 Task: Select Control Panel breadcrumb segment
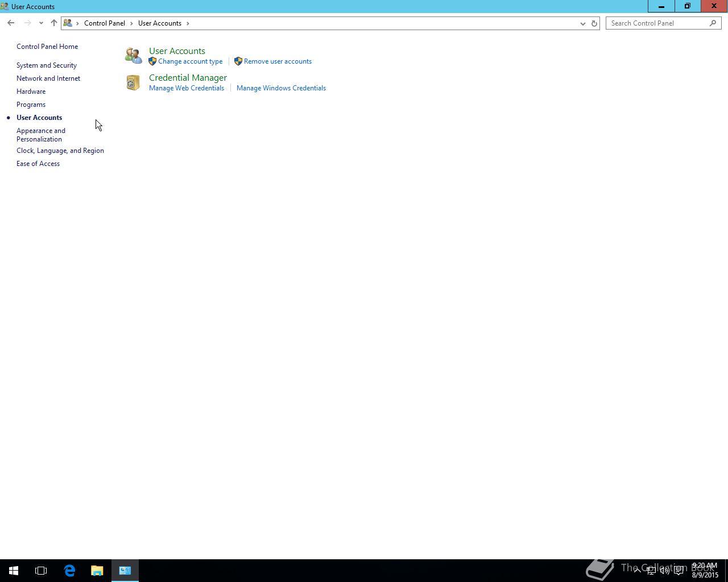pyautogui.click(x=105, y=23)
